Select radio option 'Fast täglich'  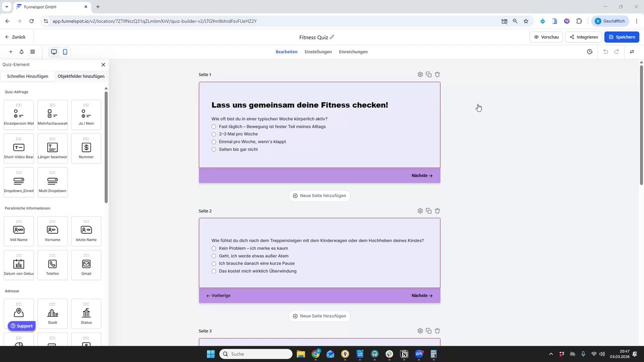point(214,127)
